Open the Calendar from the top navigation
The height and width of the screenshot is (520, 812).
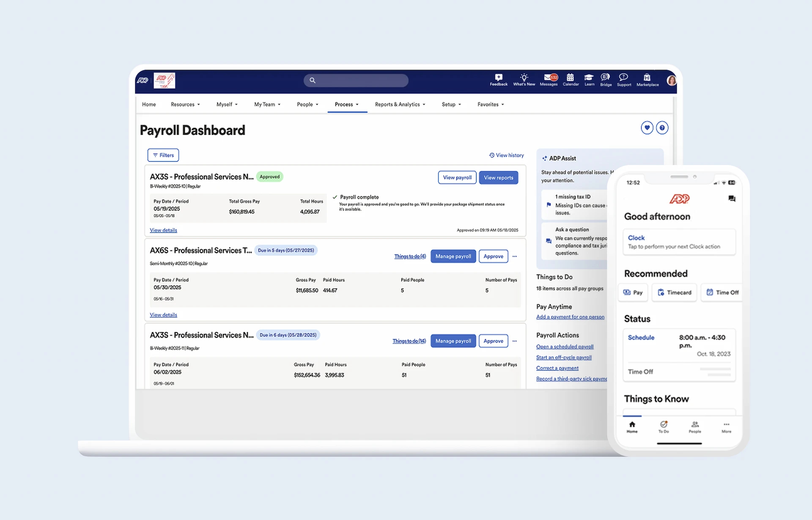pyautogui.click(x=571, y=80)
